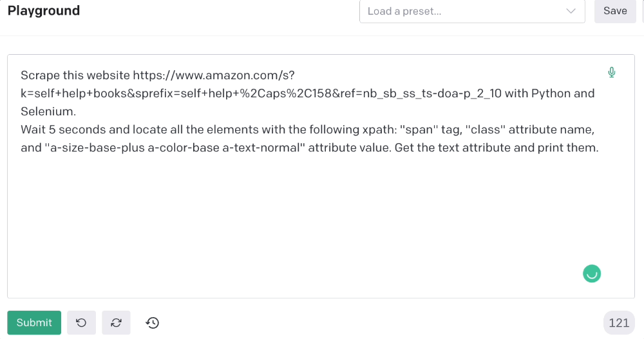This screenshot has height=339, width=644.
Task: Click the word 'xpath:' in the prompt
Action: [x=379, y=130]
